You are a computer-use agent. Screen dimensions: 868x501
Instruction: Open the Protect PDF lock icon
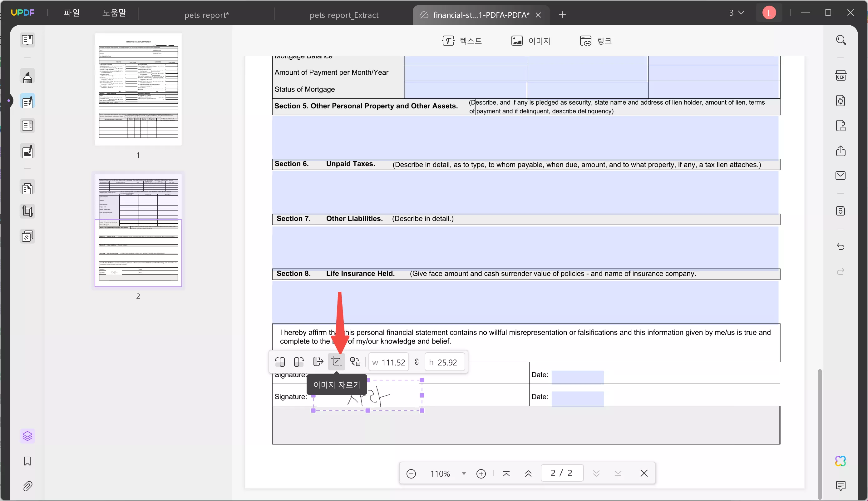[841, 126]
